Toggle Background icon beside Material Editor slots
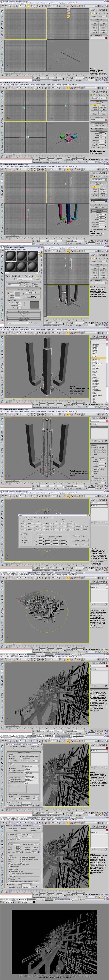Viewport: 109px width, 980px height. pyautogui.click(x=42, y=258)
